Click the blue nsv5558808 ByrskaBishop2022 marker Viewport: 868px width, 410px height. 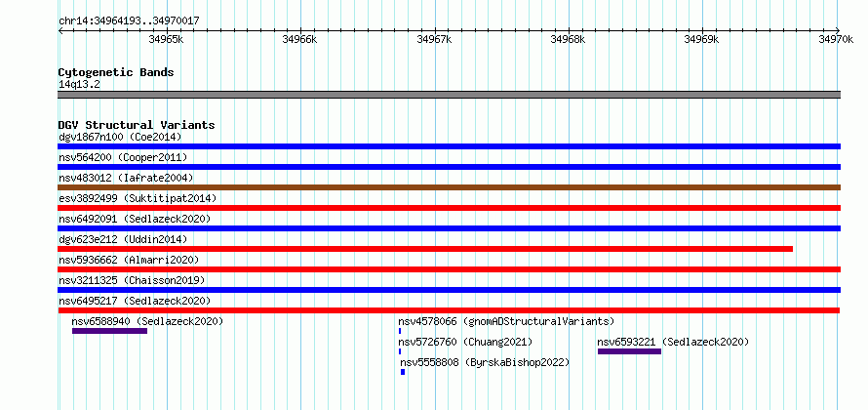(x=403, y=372)
